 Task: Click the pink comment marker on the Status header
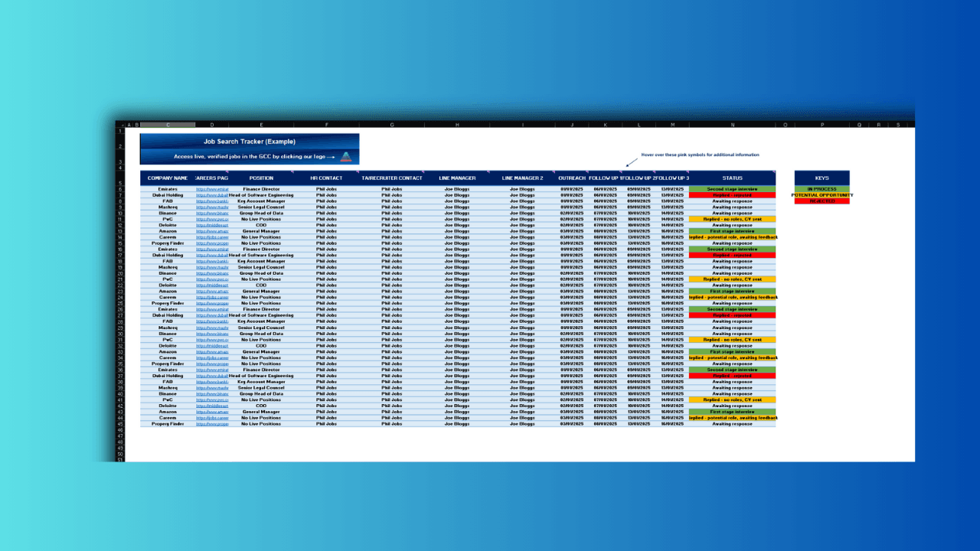click(775, 172)
